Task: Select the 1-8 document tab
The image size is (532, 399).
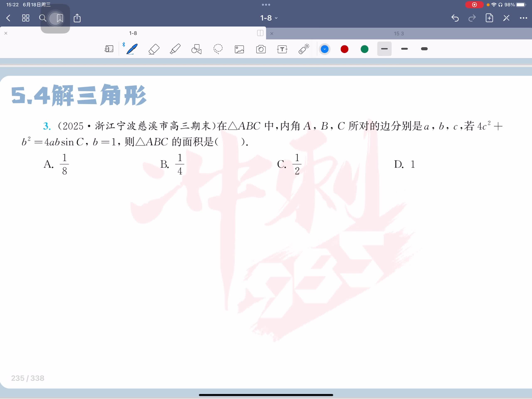Action: tap(133, 33)
